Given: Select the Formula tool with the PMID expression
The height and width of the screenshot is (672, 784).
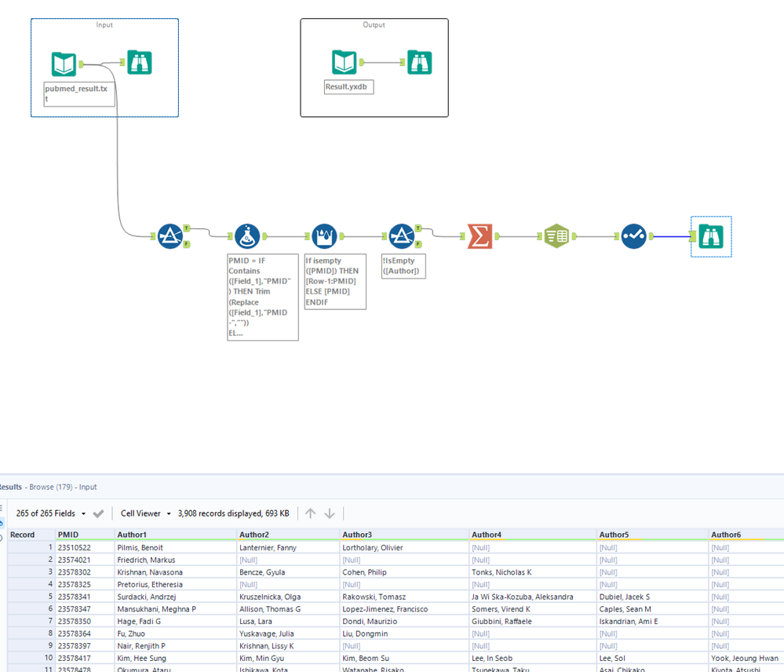Looking at the screenshot, I should (x=247, y=236).
